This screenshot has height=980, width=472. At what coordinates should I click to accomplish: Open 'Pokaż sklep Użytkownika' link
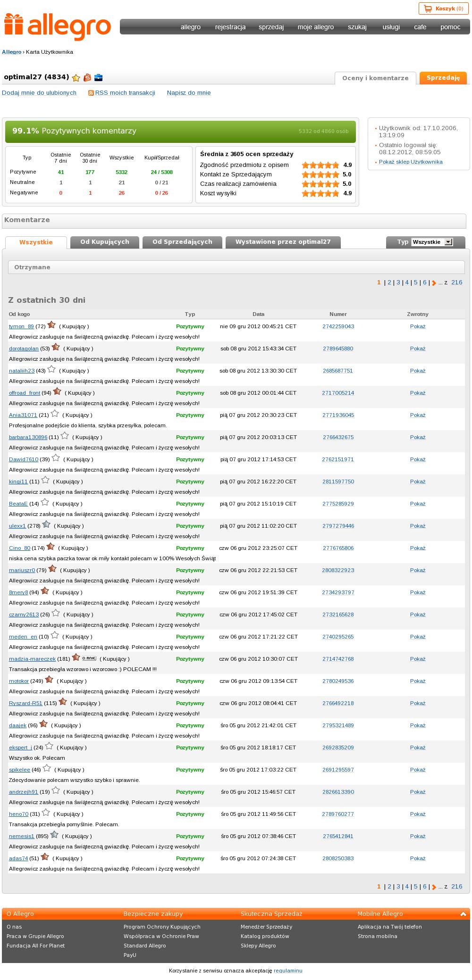point(411,162)
